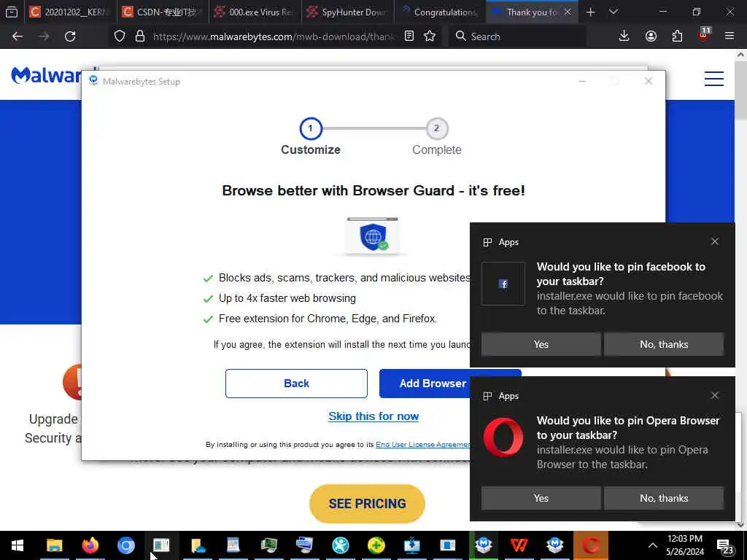Show hidden system tray icons

pyautogui.click(x=653, y=545)
